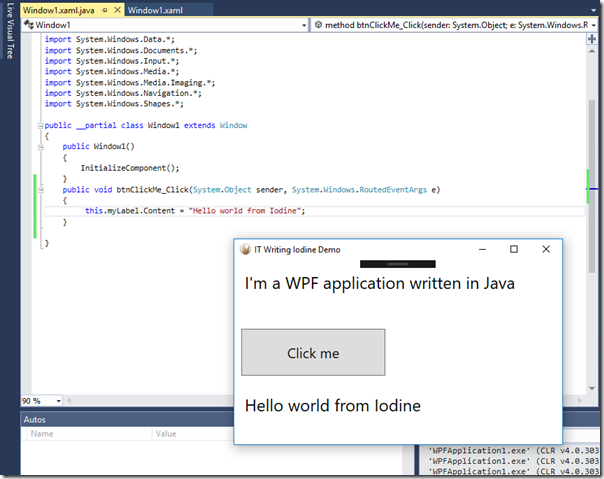Click the "Hello world from Iodine" string literal
Image resolution: width=604 pixels, height=479 pixels.
click(244, 211)
